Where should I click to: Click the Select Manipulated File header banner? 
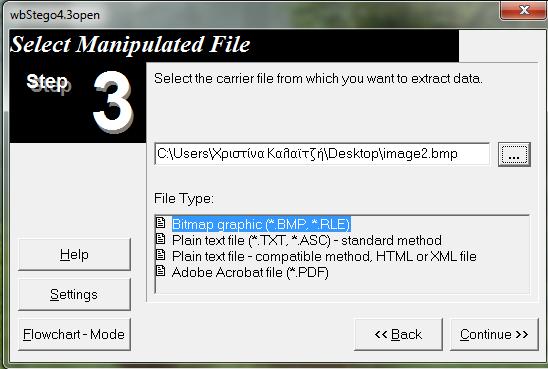(234, 45)
